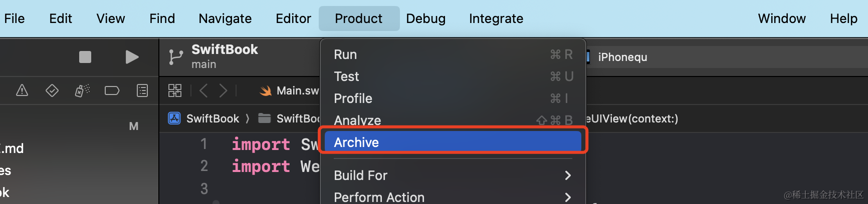Open the Report navigator icon
Screen dimensions: 868x204
click(x=142, y=90)
